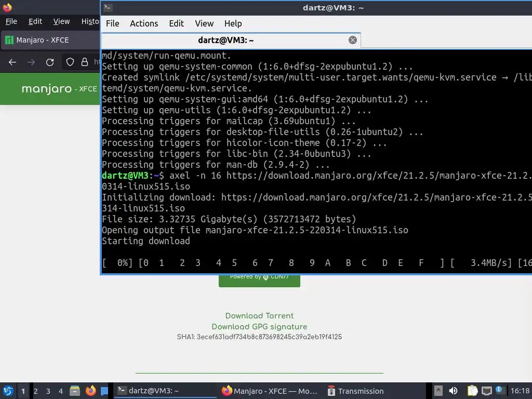Click the show desktop panel icon
Image resolution: width=532 pixels, height=399 pixels.
click(104, 391)
